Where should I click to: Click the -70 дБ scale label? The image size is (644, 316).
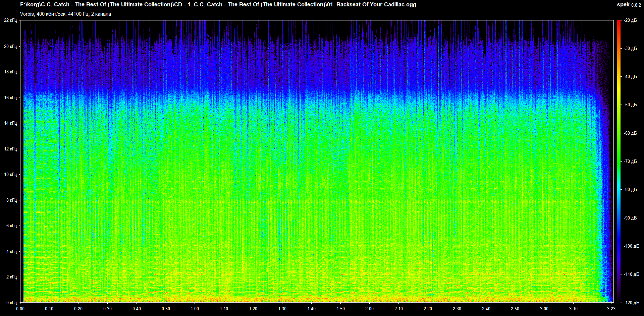630,161
